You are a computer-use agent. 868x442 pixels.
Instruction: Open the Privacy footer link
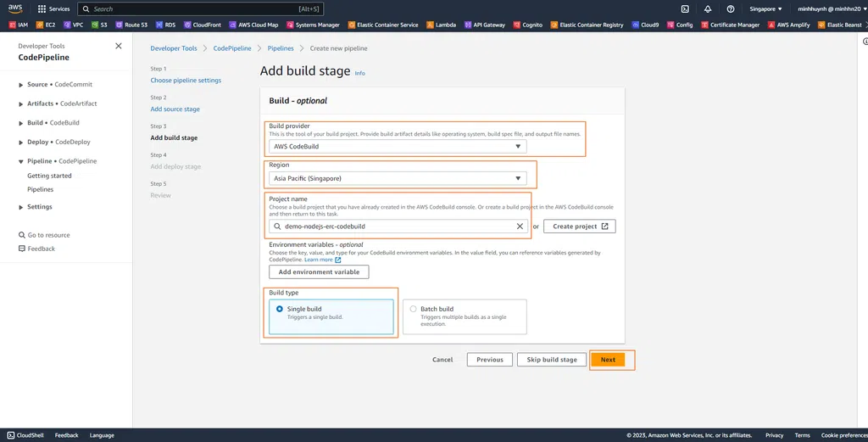tap(774, 435)
